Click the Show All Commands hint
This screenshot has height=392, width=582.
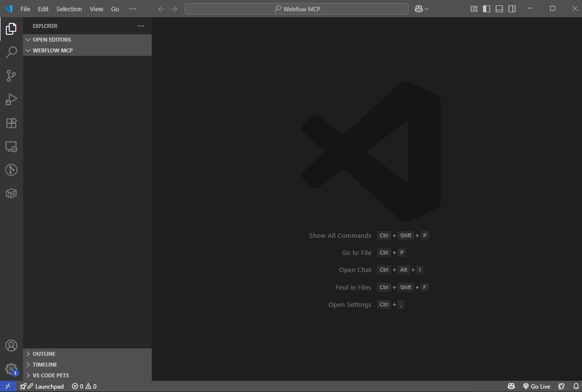340,236
